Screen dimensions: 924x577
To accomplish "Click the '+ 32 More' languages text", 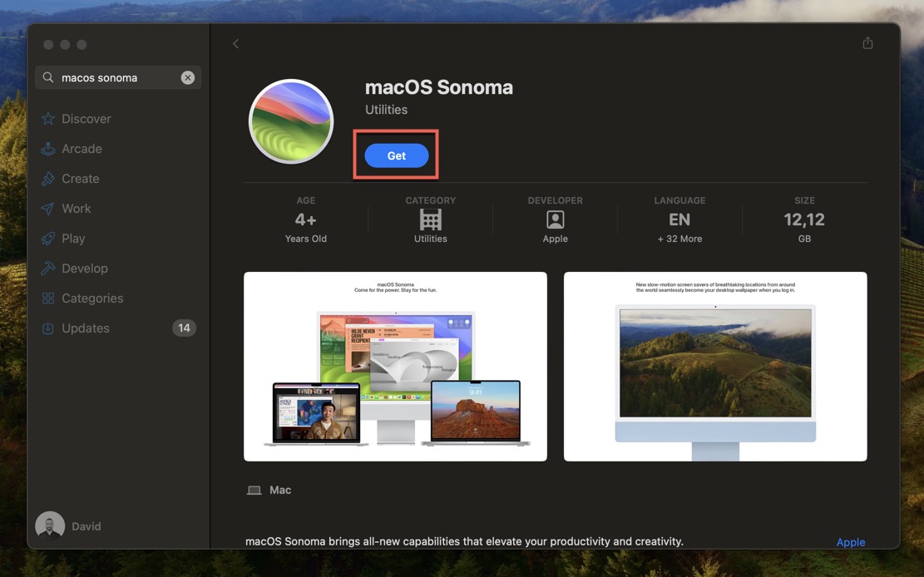I will coord(679,239).
